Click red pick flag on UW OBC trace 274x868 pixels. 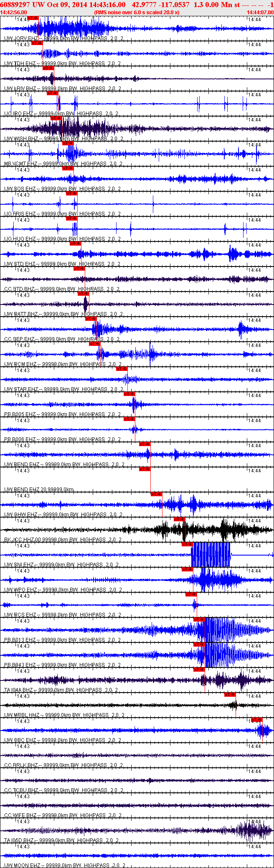(256, 720)
